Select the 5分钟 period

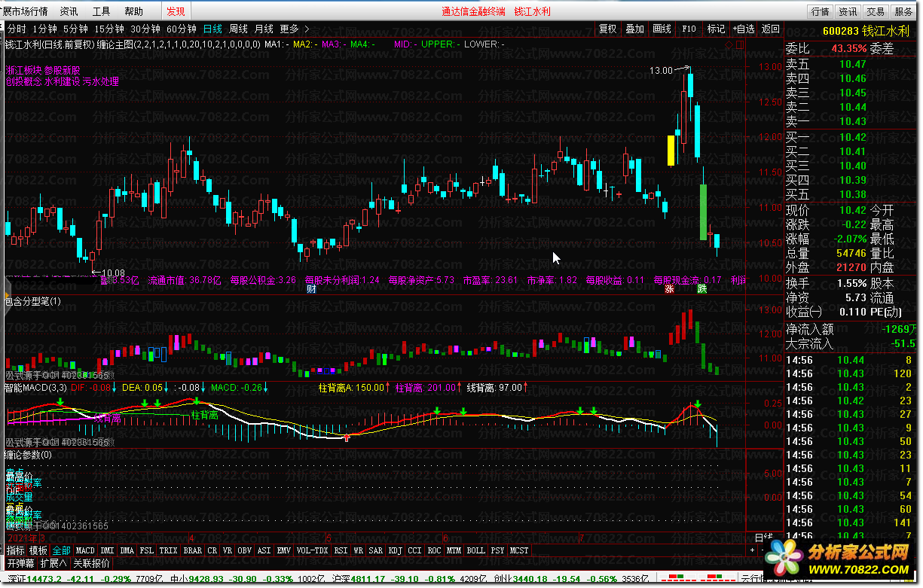click(75, 29)
